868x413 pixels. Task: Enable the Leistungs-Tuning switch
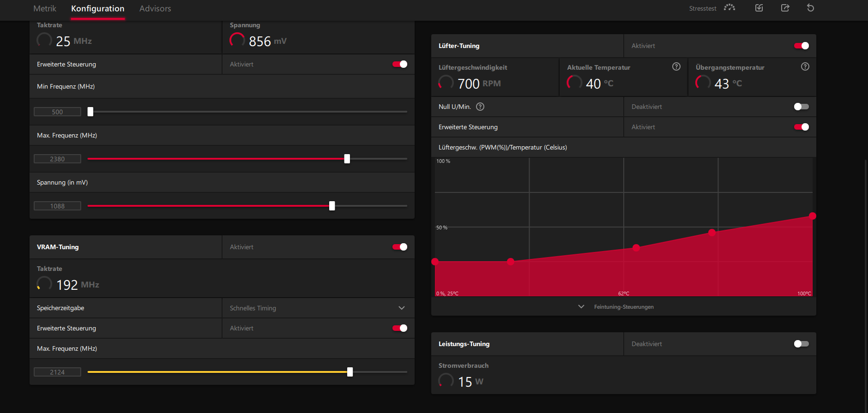coord(802,344)
